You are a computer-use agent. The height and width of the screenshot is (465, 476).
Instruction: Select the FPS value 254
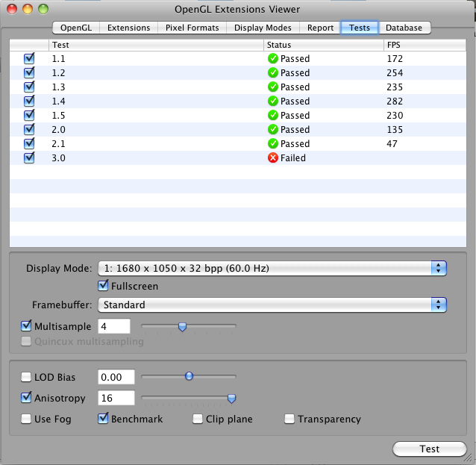tap(395, 72)
